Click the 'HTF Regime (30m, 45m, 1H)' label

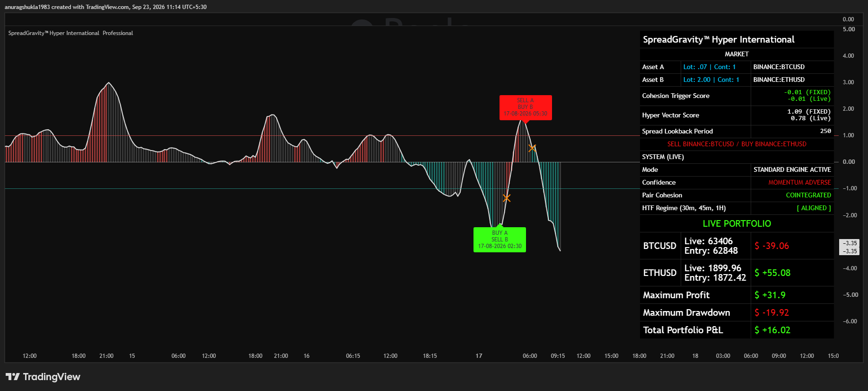(x=684, y=208)
